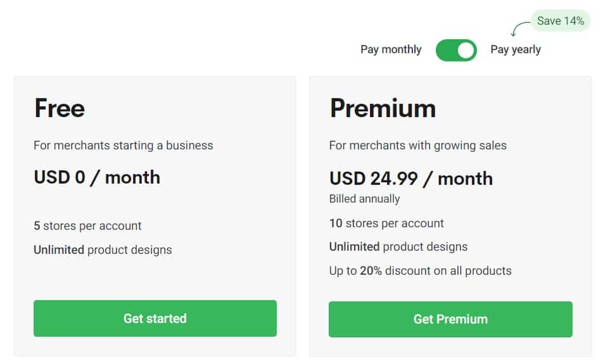
Task: Click the "Billed annually" note
Action: point(364,199)
